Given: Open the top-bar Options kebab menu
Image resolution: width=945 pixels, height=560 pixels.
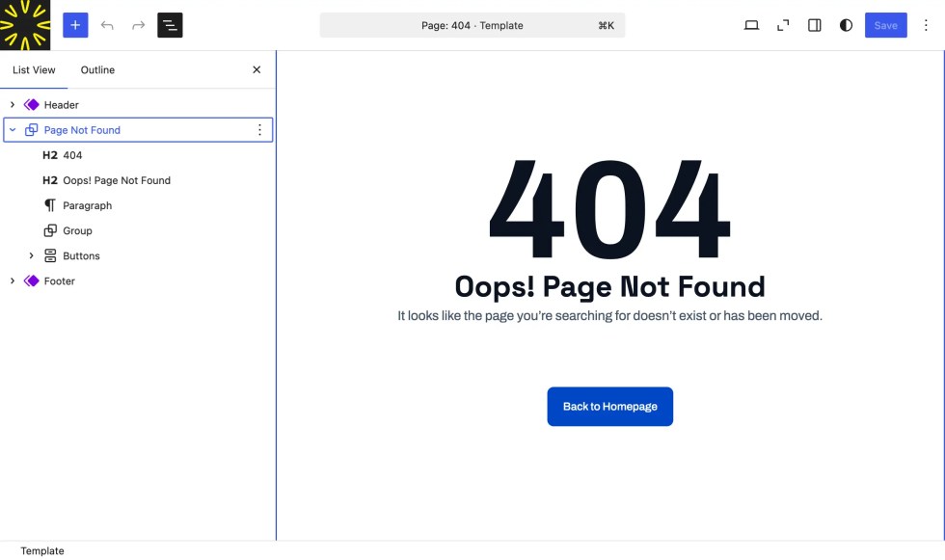Looking at the screenshot, I should tap(926, 25).
